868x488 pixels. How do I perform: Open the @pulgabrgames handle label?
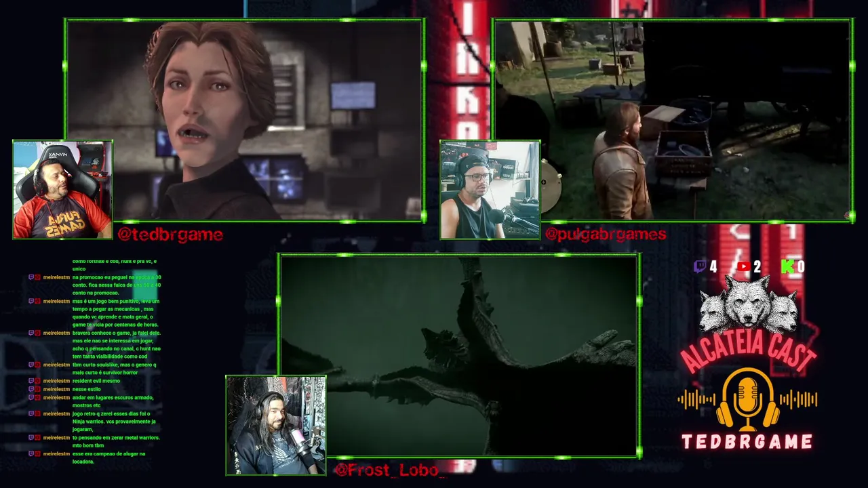(606, 235)
